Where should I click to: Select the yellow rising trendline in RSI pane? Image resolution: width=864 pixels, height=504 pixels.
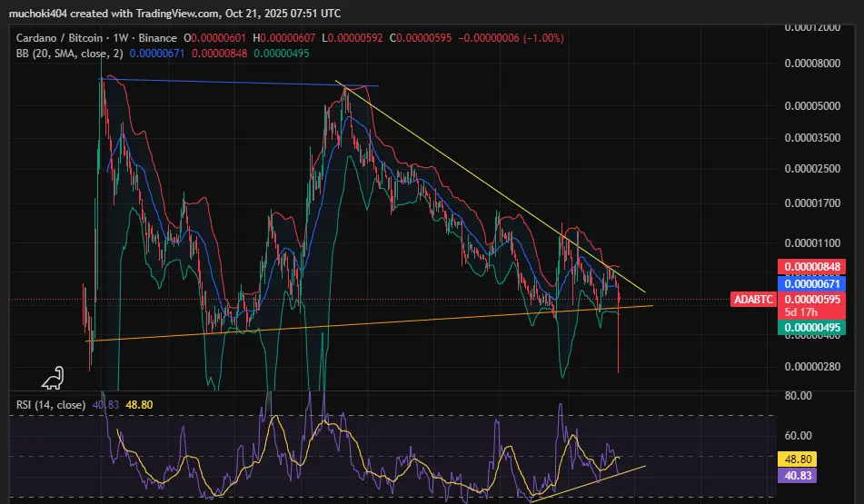pos(588,484)
